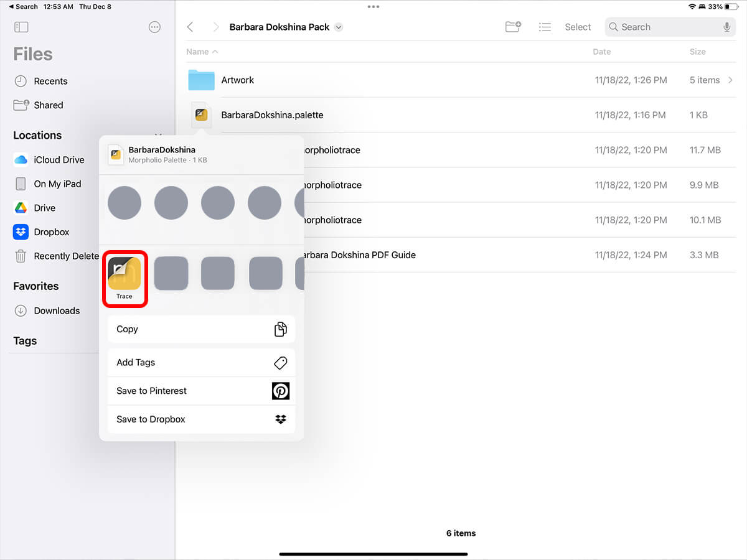Screen dimensions: 747x560
Task: Go back with the left chevron
Action: click(190, 27)
